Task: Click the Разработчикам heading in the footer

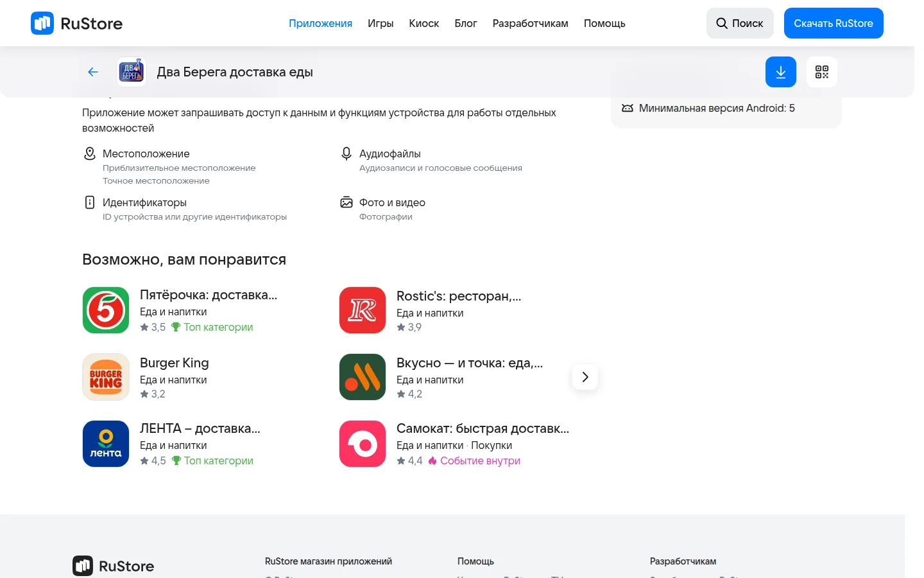Action: tap(683, 561)
